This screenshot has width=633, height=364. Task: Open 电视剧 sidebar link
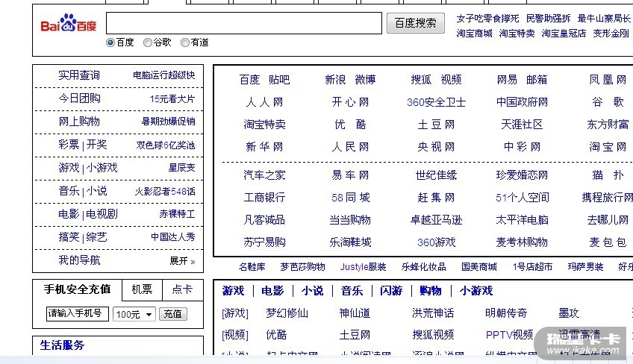tap(102, 214)
